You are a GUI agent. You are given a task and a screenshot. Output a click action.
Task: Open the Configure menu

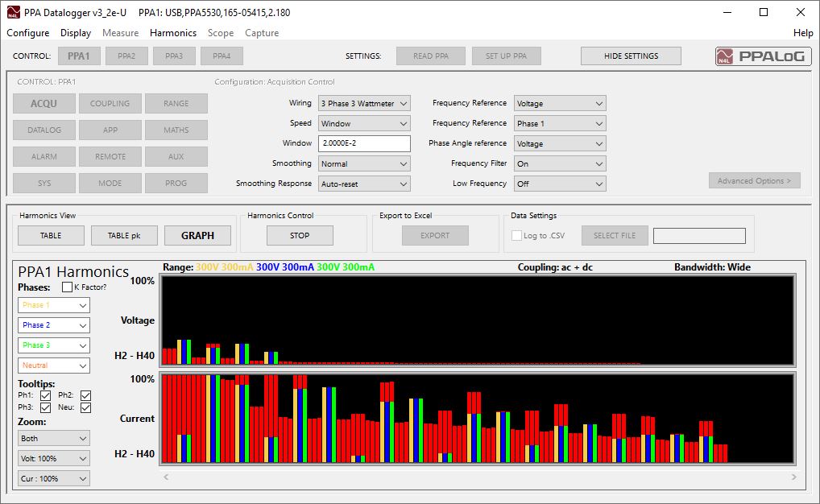(27, 33)
